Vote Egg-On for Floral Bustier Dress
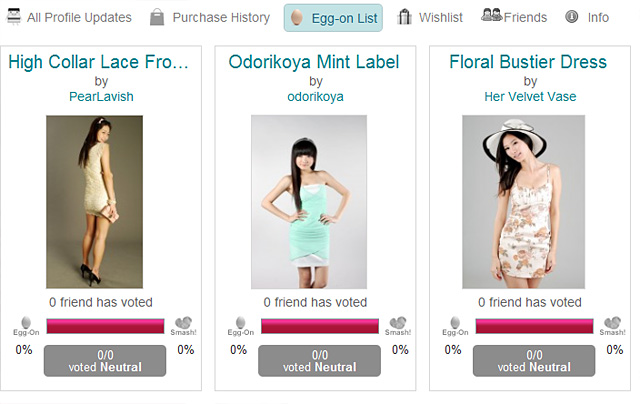This screenshot has height=404, width=640. pyautogui.click(x=452, y=323)
